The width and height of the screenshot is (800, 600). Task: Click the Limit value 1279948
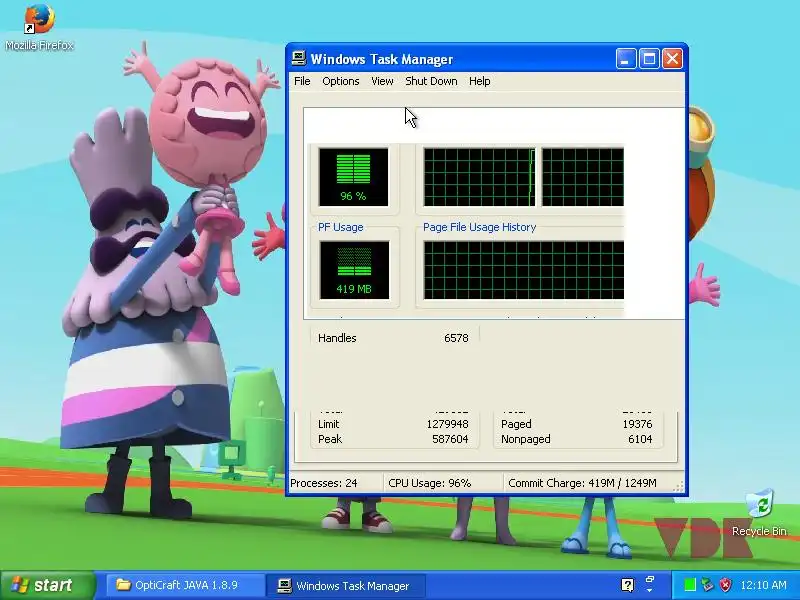(447, 424)
